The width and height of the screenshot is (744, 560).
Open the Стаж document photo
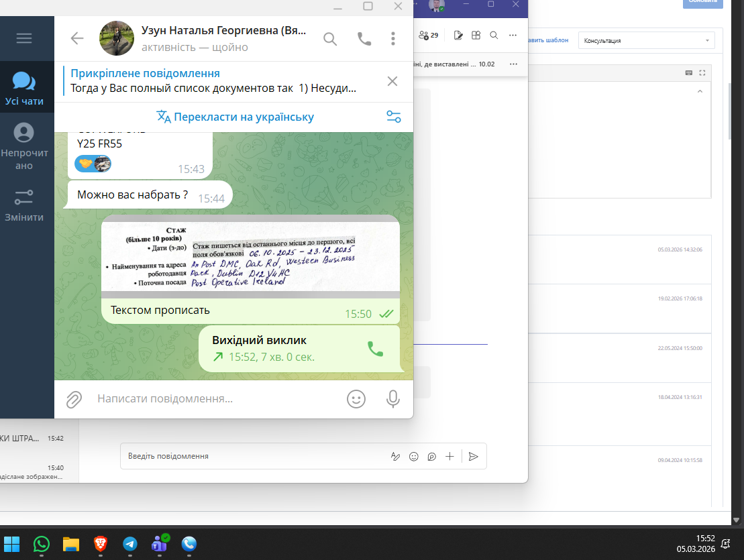pyautogui.click(x=250, y=256)
